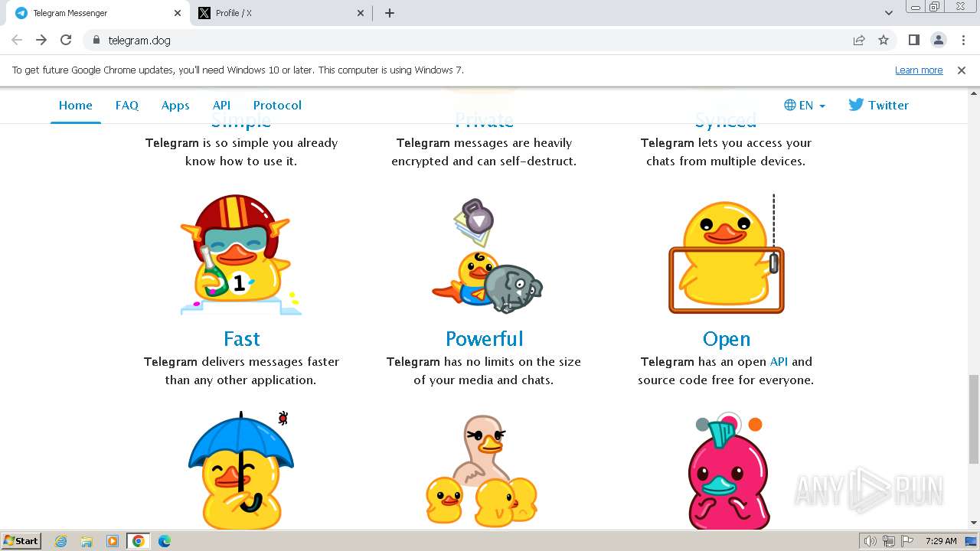Click the Private heading link

pyautogui.click(x=485, y=121)
